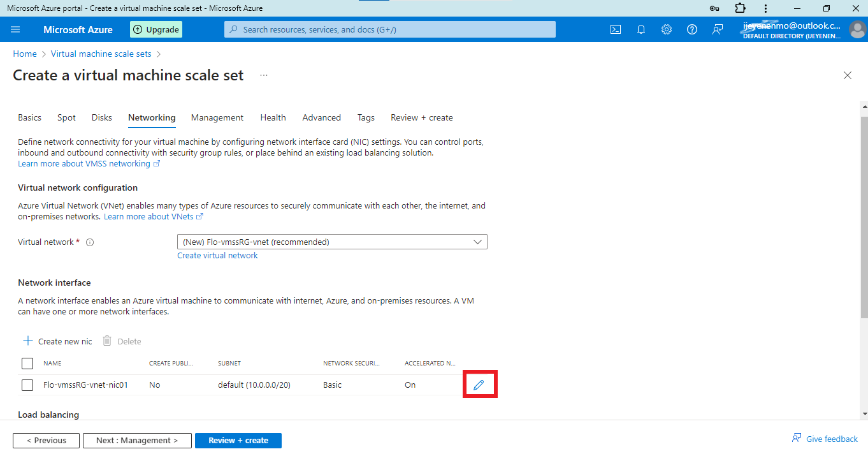Click the Delete trash icon

[107, 341]
